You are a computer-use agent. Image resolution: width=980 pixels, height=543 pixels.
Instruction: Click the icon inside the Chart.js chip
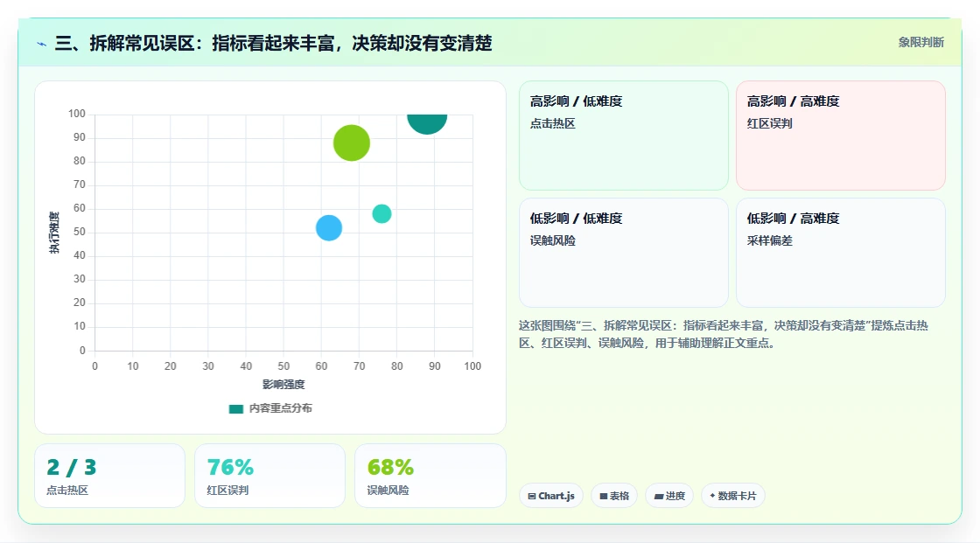click(532, 496)
